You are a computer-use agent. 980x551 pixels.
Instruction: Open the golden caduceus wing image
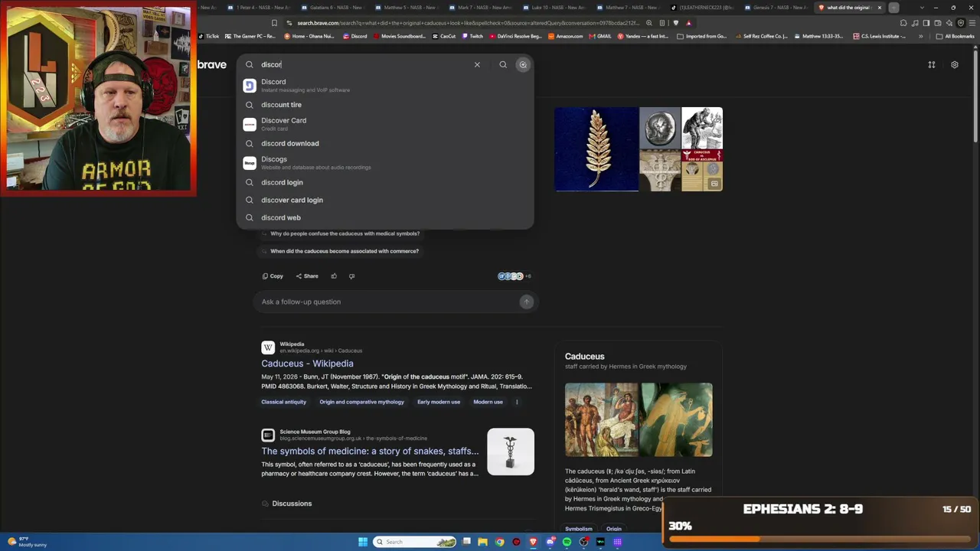[596, 148]
